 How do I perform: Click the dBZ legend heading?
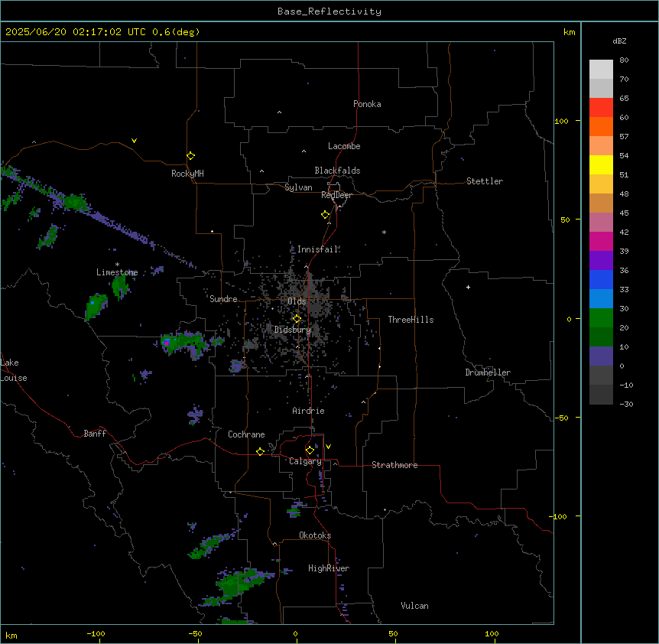pos(619,41)
